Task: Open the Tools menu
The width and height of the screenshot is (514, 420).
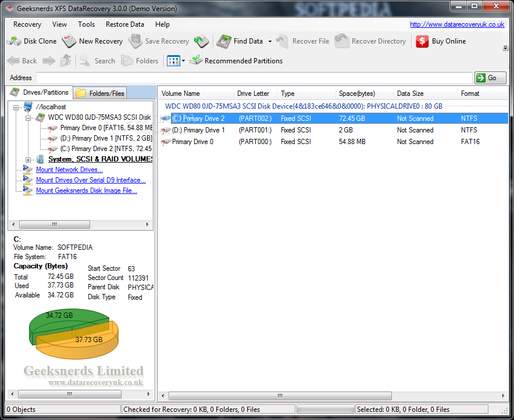Action: [x=86, y=24]
